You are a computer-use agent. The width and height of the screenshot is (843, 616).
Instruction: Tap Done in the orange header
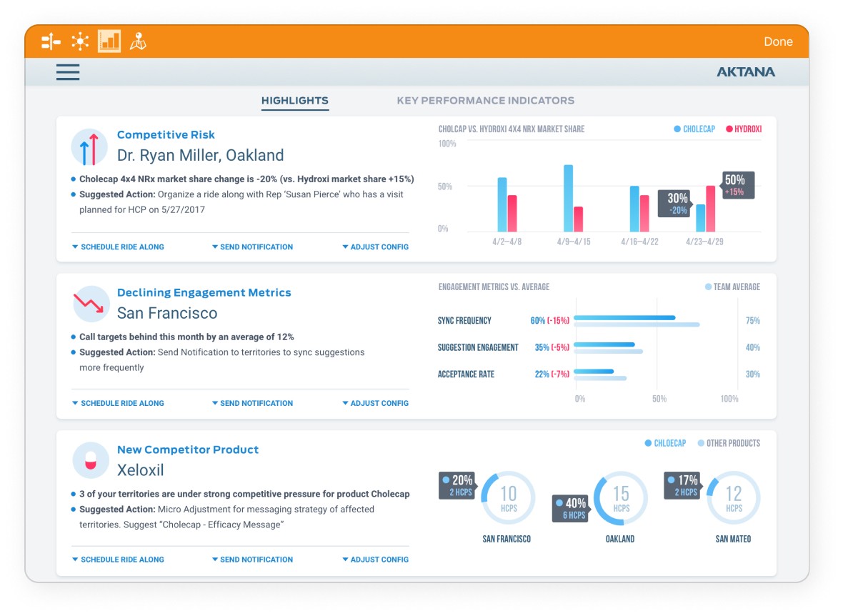click(778, 41)
